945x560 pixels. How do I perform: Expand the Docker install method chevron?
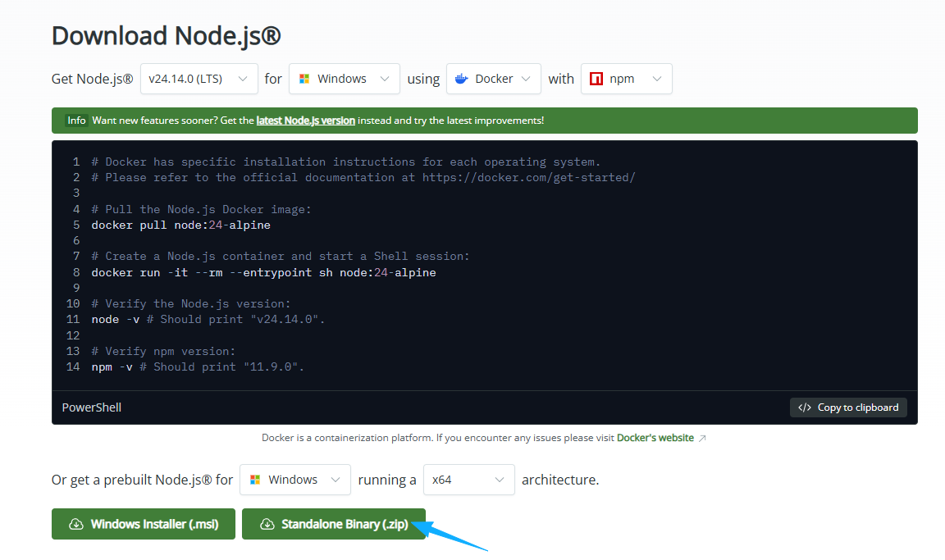click(x=526, y=79)
